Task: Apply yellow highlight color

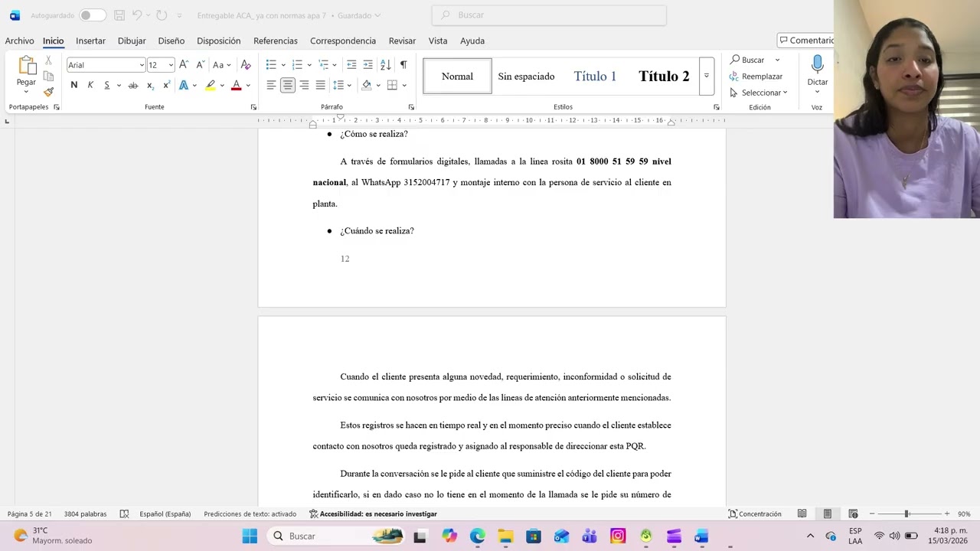Action: point(211,85)
